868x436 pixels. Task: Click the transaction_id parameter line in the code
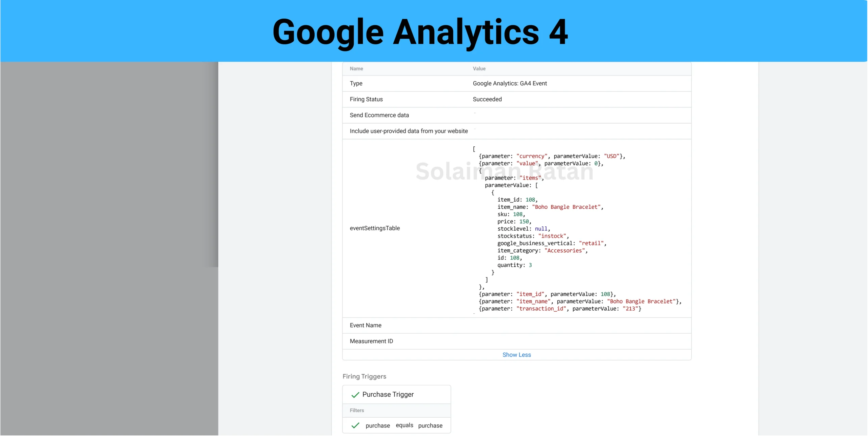click(559, 309)
